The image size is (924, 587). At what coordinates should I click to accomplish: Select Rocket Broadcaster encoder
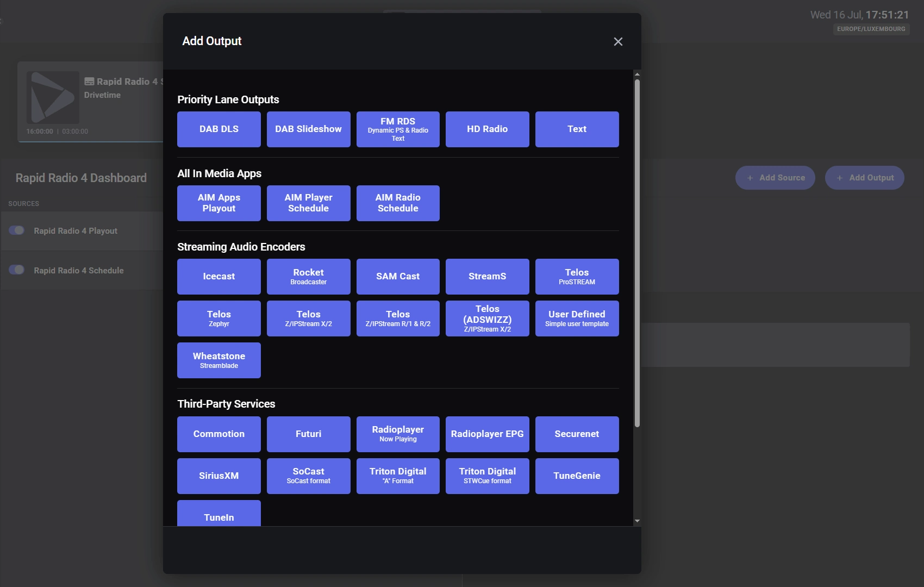click(309, 277)
